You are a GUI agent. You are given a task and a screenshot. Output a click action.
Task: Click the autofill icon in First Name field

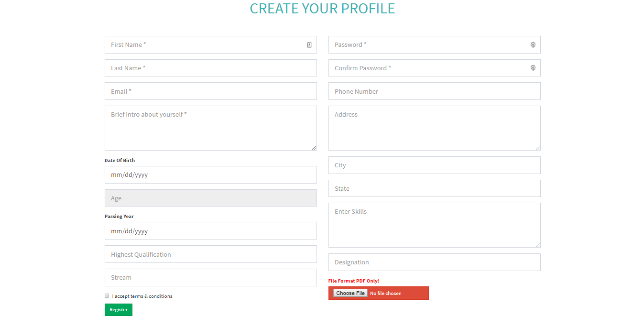point(309,45)
